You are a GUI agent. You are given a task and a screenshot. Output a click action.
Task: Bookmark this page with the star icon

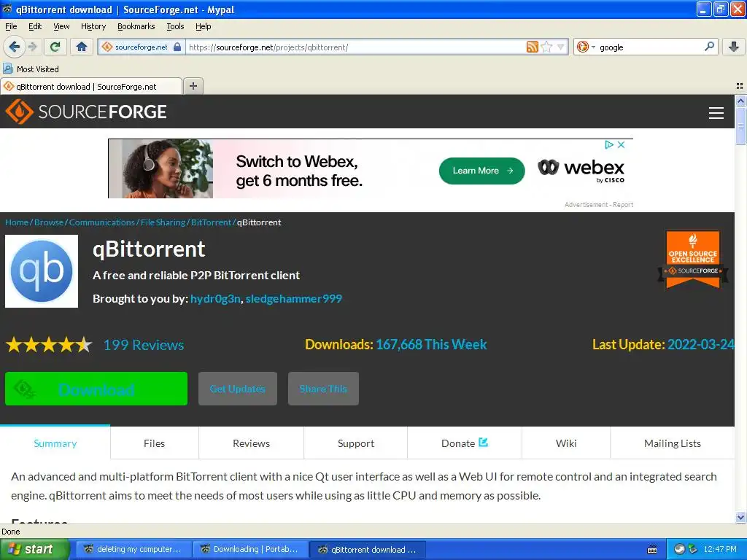pos(546,47)
